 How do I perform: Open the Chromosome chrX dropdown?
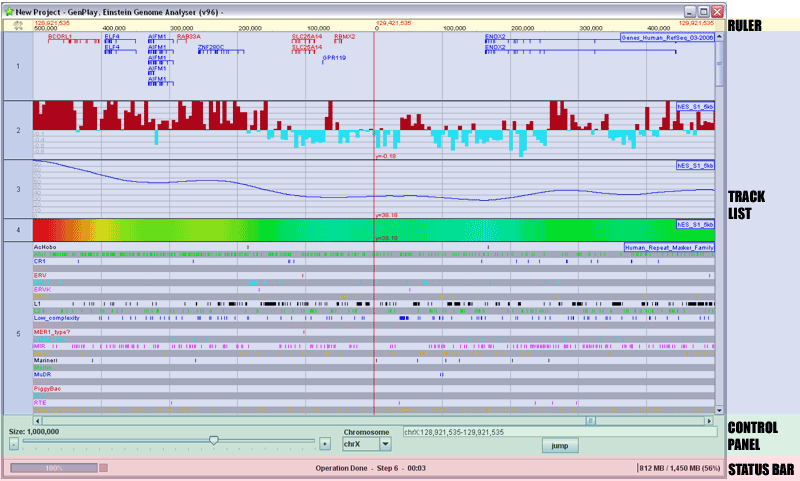[x=385, y=442]
